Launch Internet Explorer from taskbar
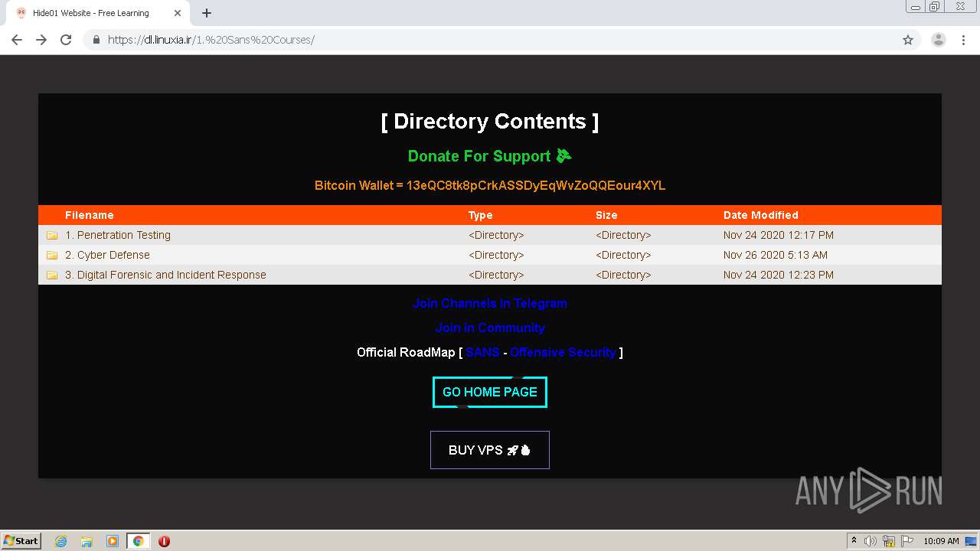The width and height of the screenshot is (980, 551). click(61, 541)
